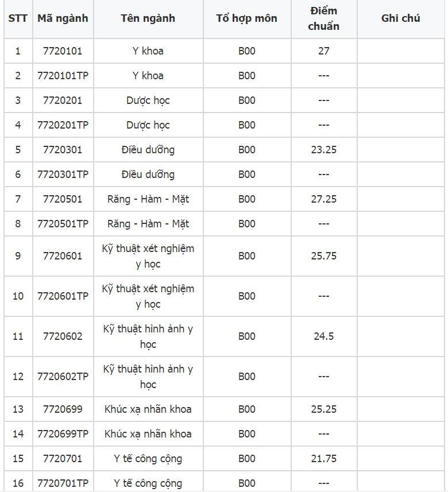Select major code 7720699 cell
448x492 pixels.
coord(63,409)
